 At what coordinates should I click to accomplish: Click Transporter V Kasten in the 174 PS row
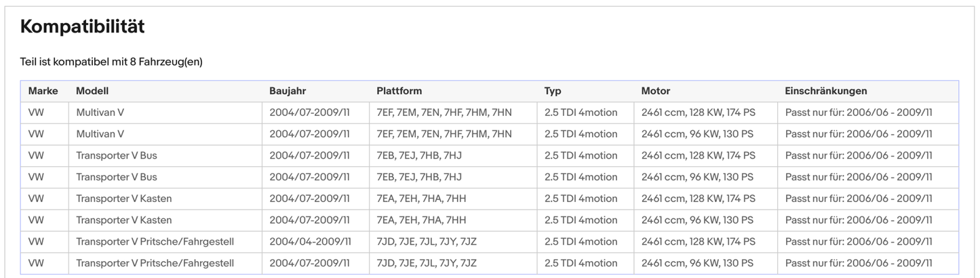coord(123,199)
